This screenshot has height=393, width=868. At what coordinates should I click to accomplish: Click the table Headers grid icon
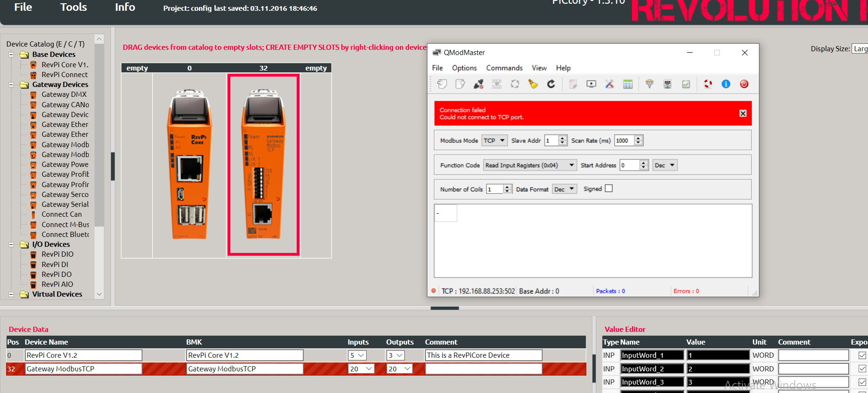coord(628,84)
